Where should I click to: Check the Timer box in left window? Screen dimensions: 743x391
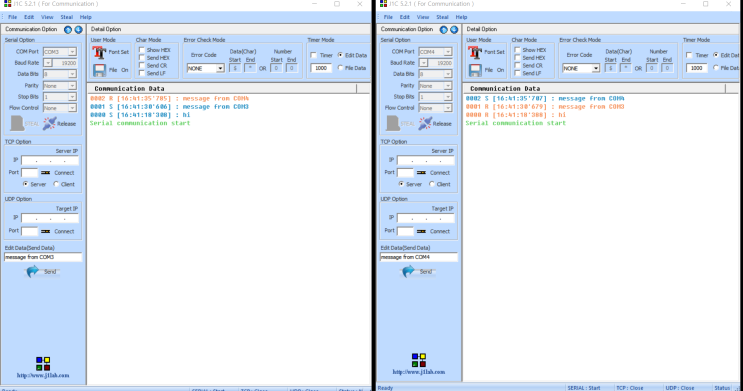click(x=314, y=55)
